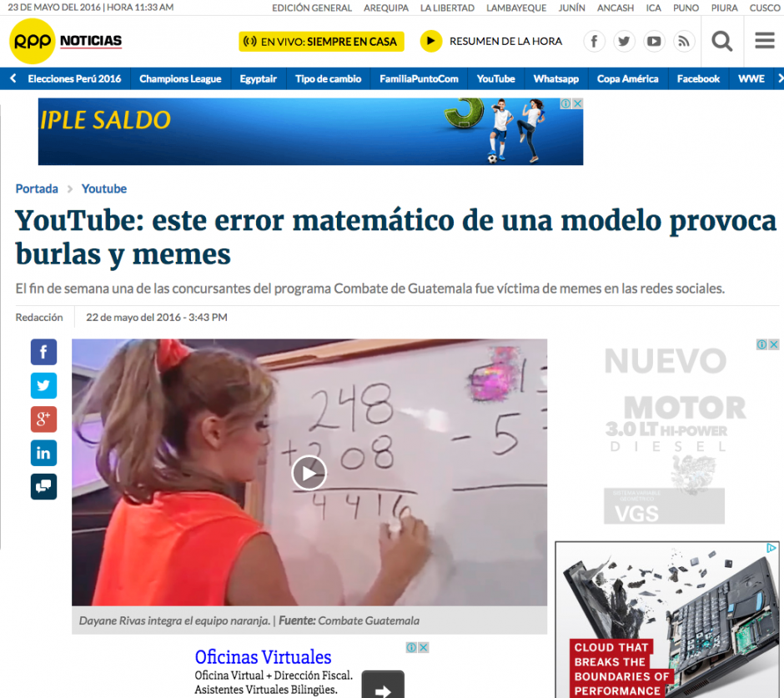Select Tipo de cambio topic tab
The height and width of the screenshot is (698, 784).
[x=328, y=79]
